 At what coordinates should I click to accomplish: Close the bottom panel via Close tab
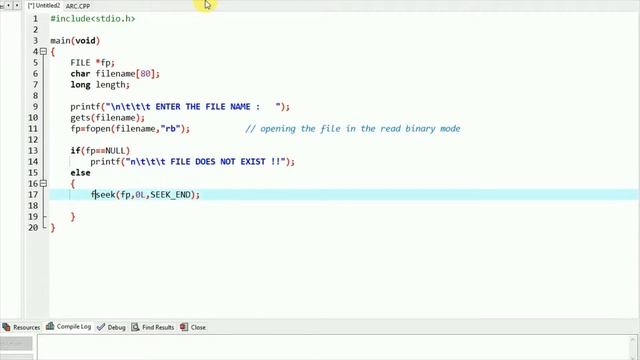click(193, 327)
